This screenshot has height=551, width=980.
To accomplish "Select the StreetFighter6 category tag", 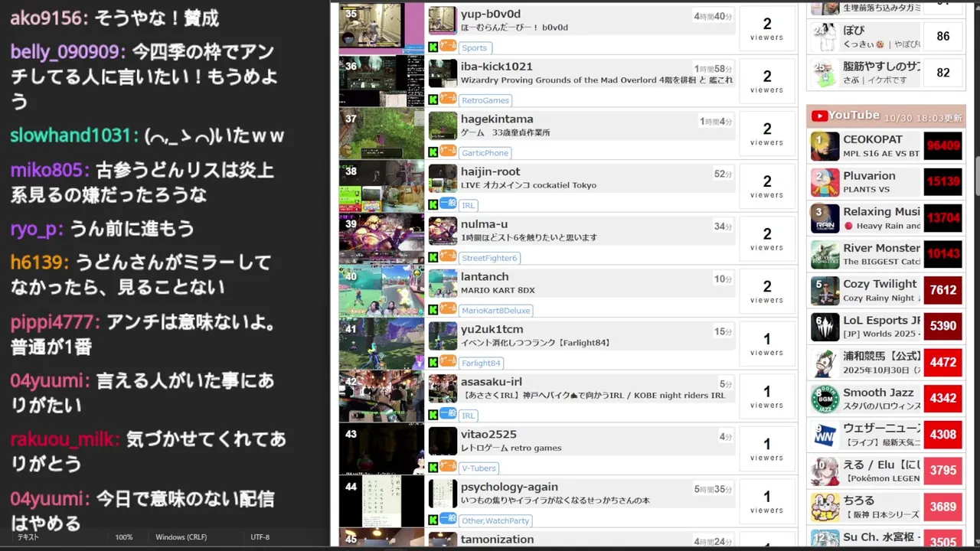I will [x=489, y=258].
